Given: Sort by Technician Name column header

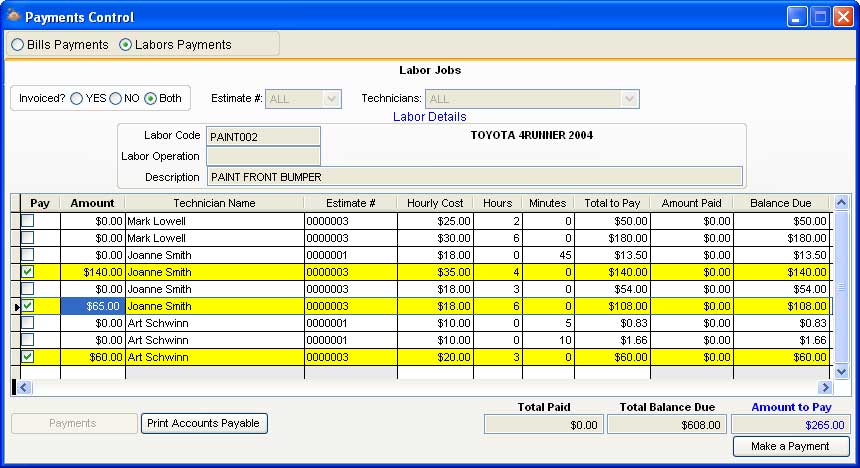Looking at the screenshot, I should [214, 203].
